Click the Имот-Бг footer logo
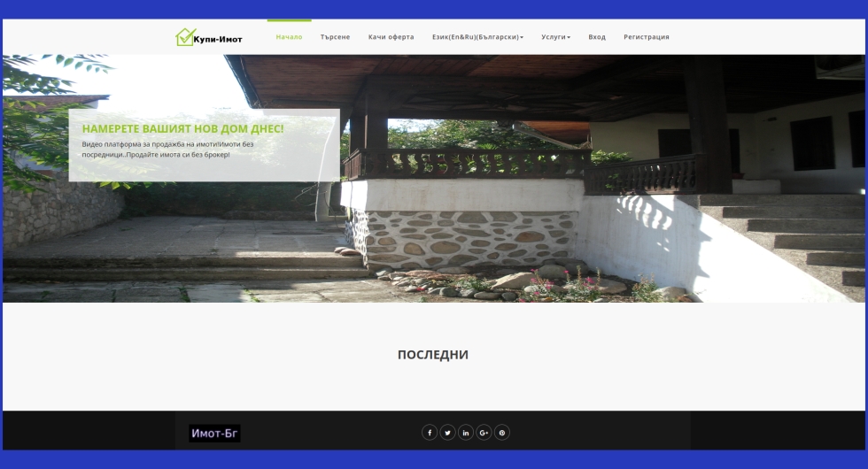This screenshot has height=469, width=868. click(214, 434)
